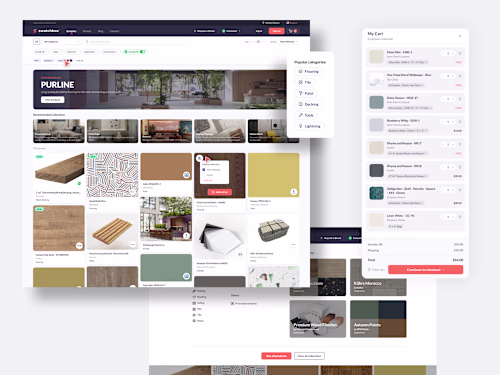Click Continue to checkout button
This screenshot has height=375, width=500.
(x=425, y=269)
